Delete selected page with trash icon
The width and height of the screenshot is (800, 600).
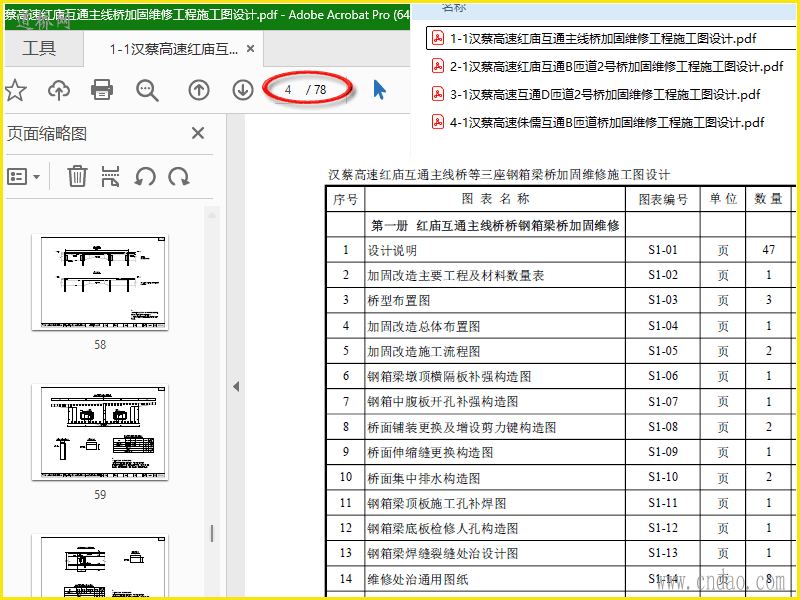tap(78, 177)
